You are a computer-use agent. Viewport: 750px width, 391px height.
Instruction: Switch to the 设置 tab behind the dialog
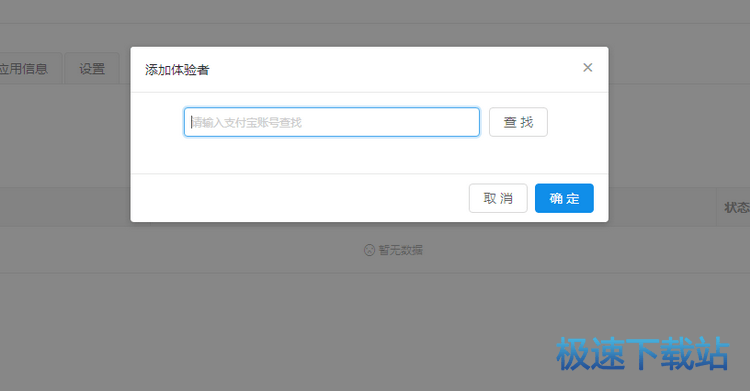[92, 68]
